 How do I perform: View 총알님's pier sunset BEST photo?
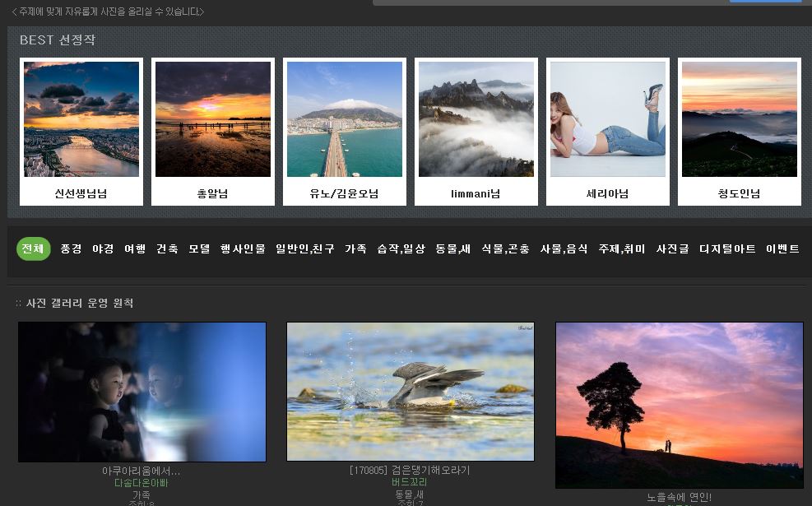pyautogui.click(x=213, y=119)
